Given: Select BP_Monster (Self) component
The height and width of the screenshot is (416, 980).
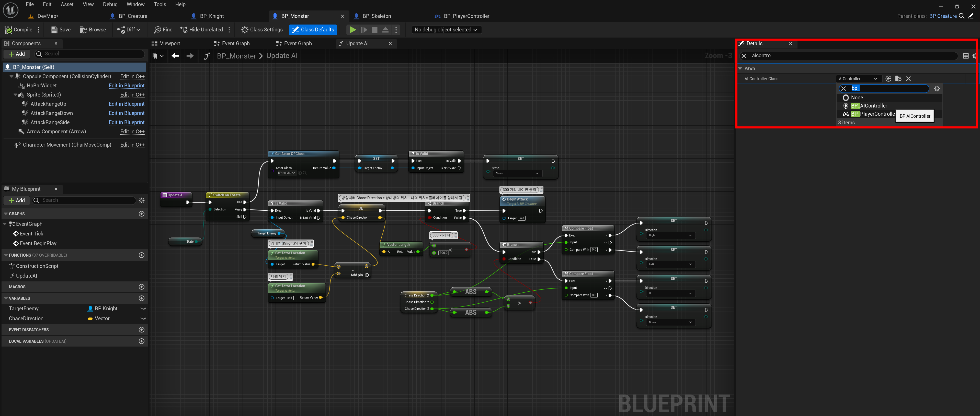Looking at the screenshot, I should 75,67.
